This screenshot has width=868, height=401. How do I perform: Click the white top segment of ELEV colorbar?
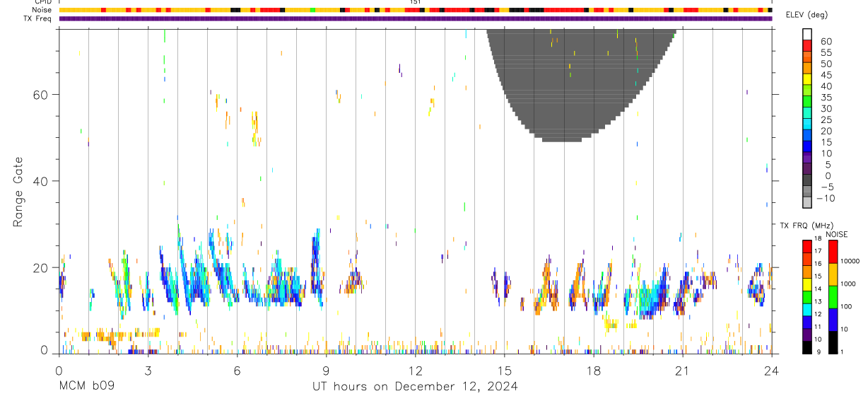click(807, 34)
